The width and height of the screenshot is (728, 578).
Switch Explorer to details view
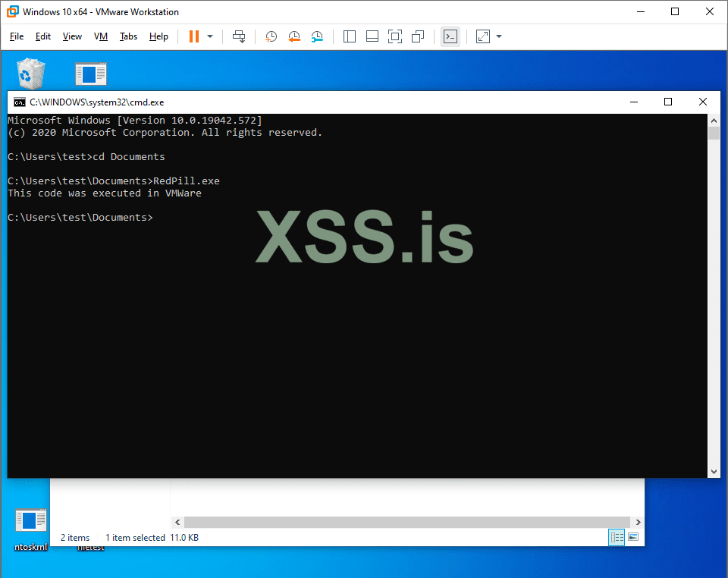617,537
